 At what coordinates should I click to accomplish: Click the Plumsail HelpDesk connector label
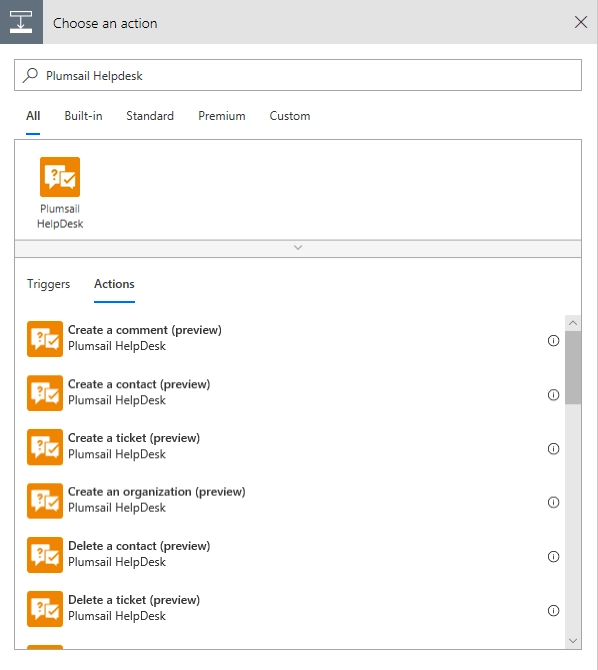click(x=60, y=216)
